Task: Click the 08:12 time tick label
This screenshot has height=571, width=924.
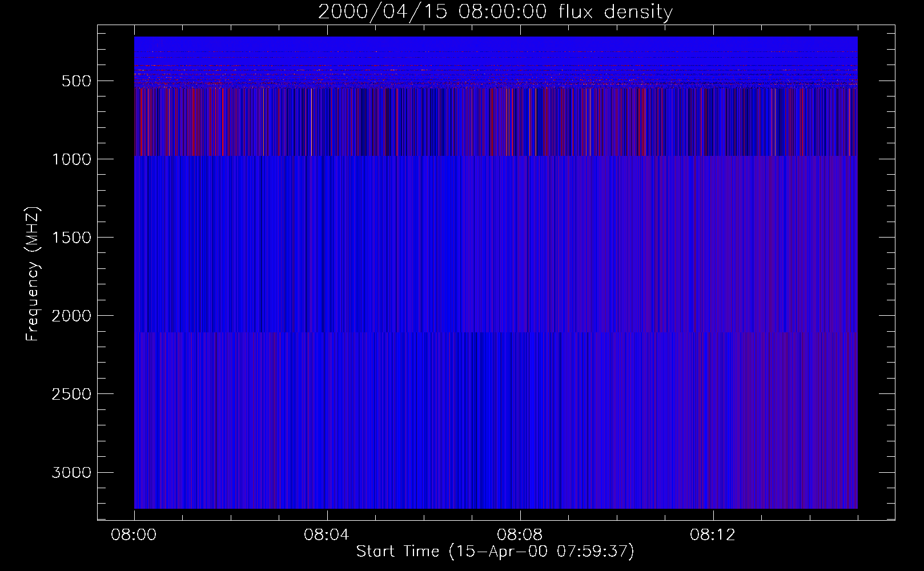Action: pyautogui.click(x=713, y=535)
